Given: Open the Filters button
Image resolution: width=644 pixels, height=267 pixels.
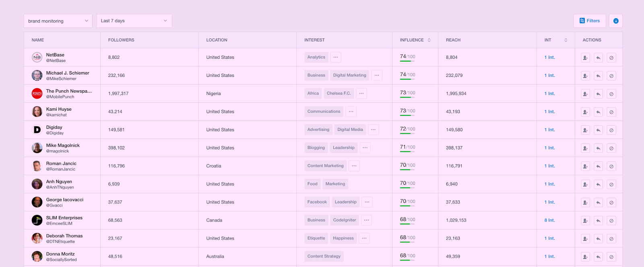Looking at the screenshot, I should coord(590,21).
